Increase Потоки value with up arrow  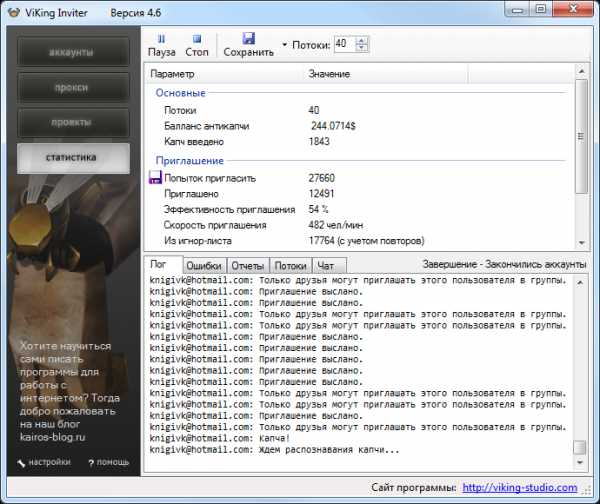(362, 40)
